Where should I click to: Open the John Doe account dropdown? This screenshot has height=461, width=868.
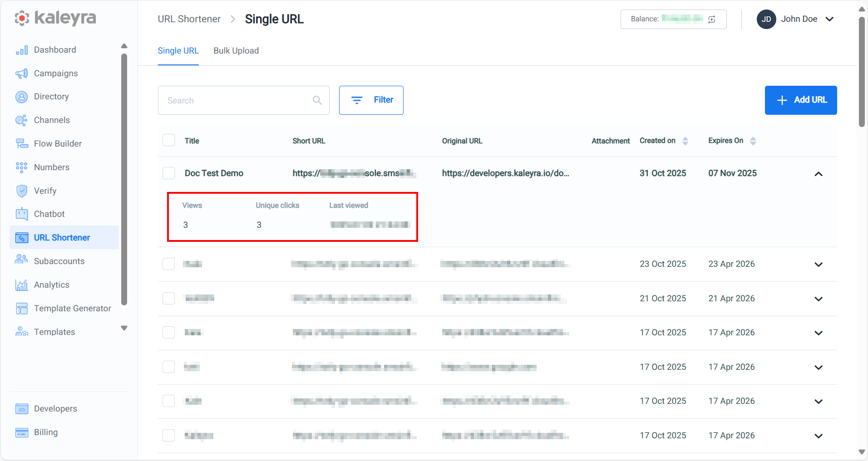(x=829, y=19)
